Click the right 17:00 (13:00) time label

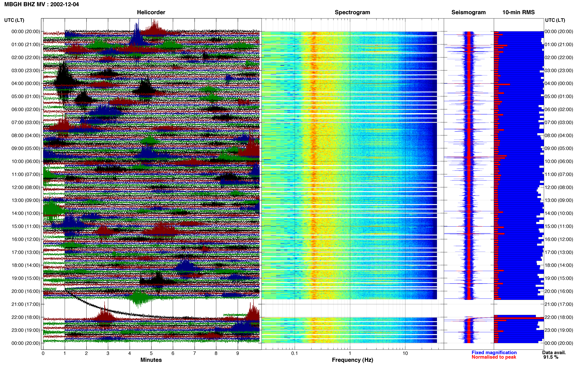pos(559,252)
